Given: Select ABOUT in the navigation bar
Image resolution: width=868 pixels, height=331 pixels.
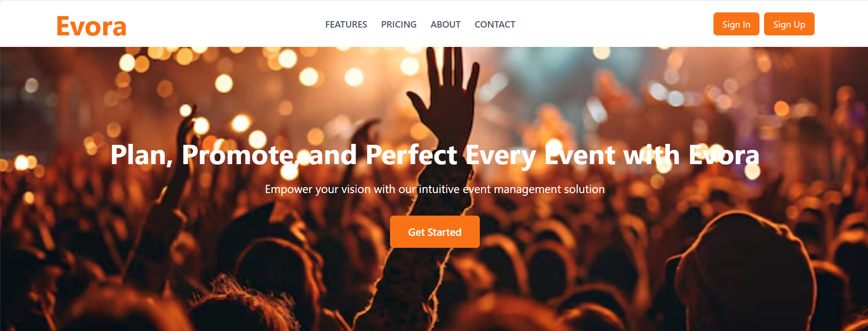Looking at the screenshot, I should (x=445, y=24).
